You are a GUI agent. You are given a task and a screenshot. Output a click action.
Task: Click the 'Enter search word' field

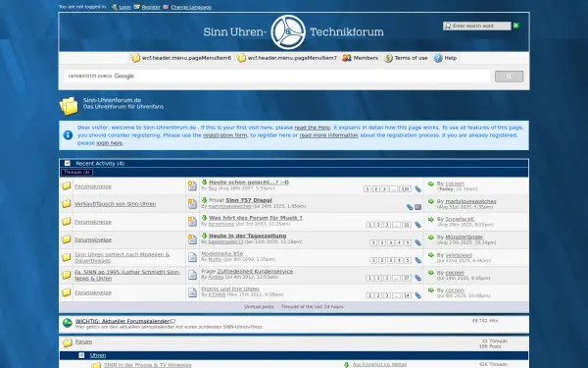click(x=476, y=26)
